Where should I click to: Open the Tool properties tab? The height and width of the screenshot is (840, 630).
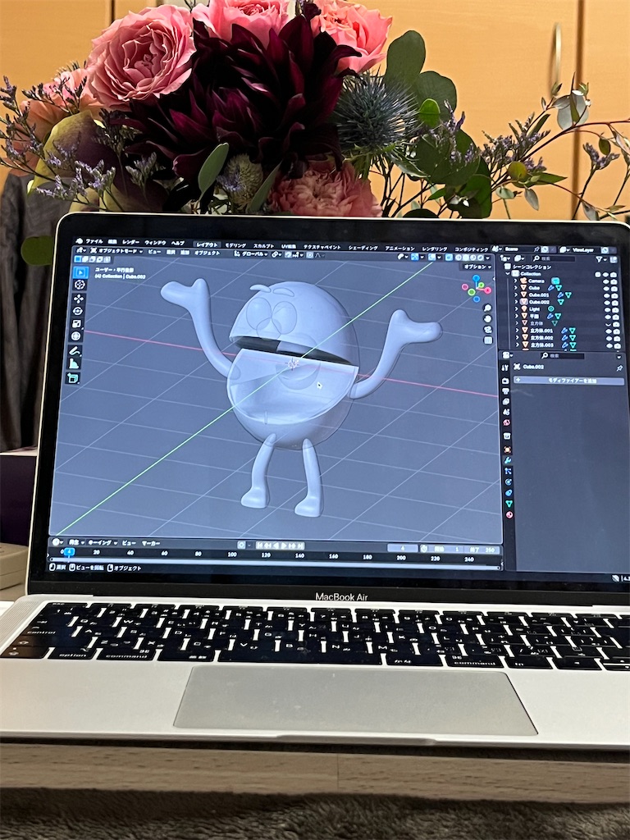(505, 367)
